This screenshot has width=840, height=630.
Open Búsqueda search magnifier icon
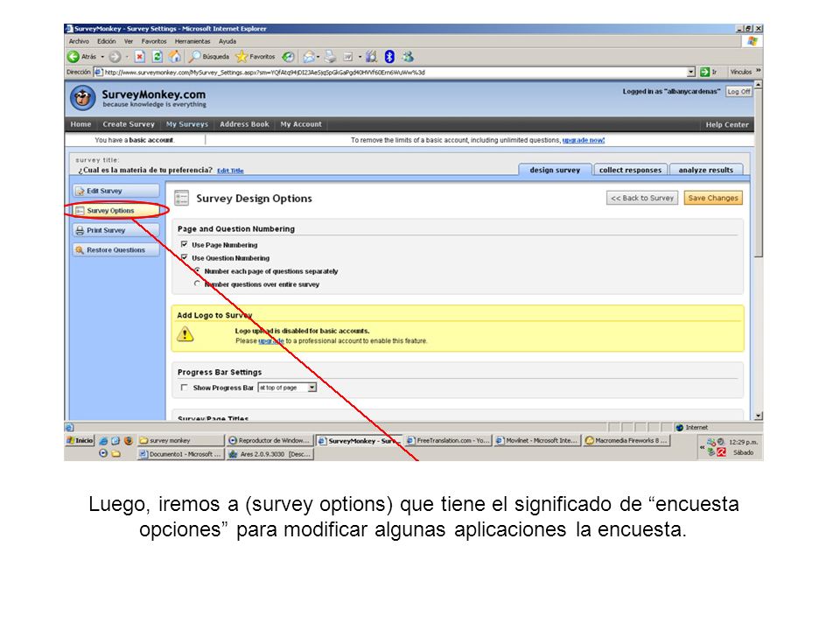point(195,56)
